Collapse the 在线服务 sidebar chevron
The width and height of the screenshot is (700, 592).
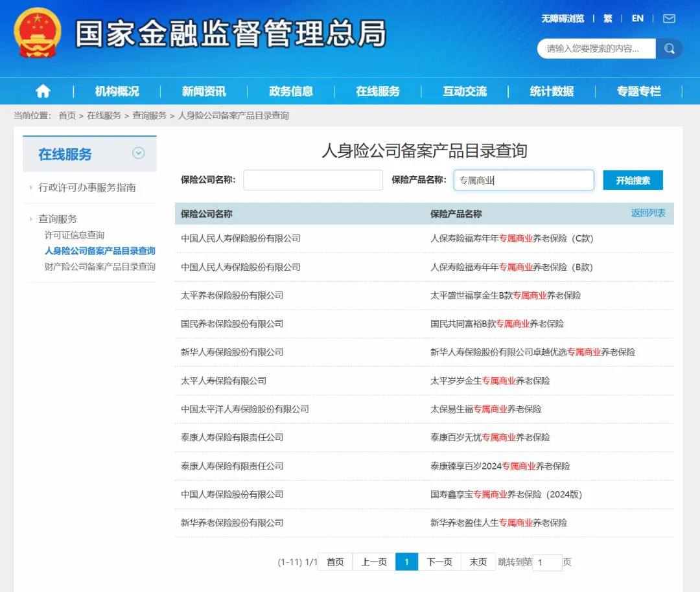[138, 154]
